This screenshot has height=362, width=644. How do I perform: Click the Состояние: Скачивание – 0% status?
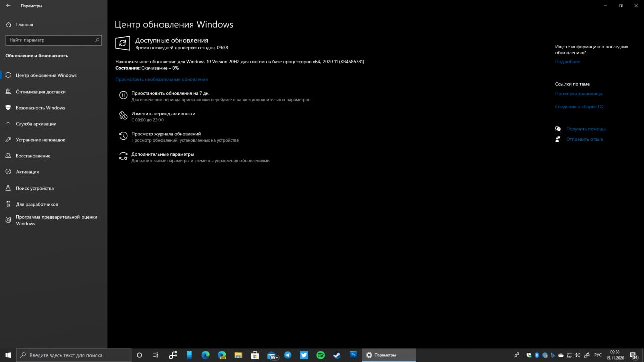click(x=147, y=68)
